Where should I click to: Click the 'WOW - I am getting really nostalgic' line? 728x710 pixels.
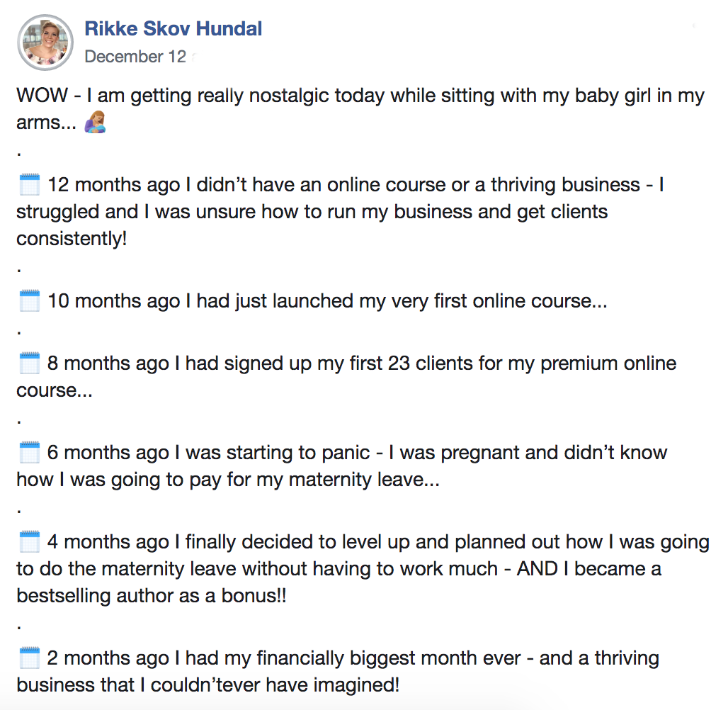click(x=360, y=96)
